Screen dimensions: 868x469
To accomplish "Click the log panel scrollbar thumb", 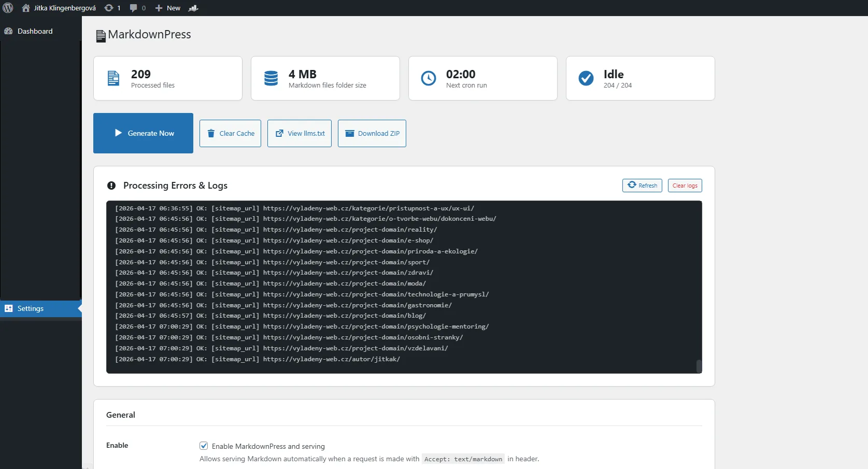I will point(699,366).
